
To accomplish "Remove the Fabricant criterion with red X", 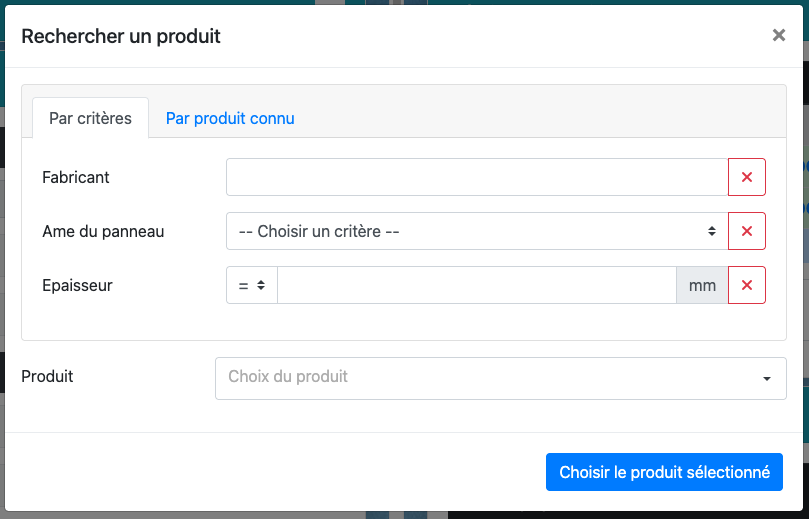I will pyautogui.click(x=747, y=177).
